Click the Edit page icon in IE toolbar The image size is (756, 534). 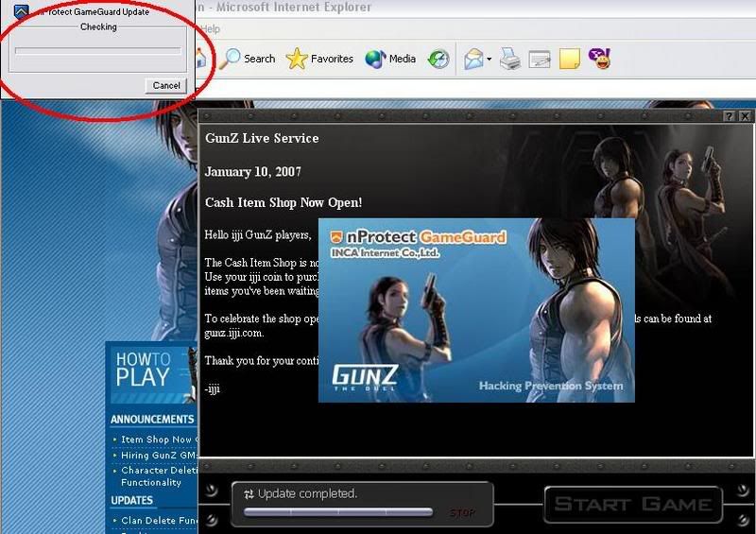[x=540, y=60]
